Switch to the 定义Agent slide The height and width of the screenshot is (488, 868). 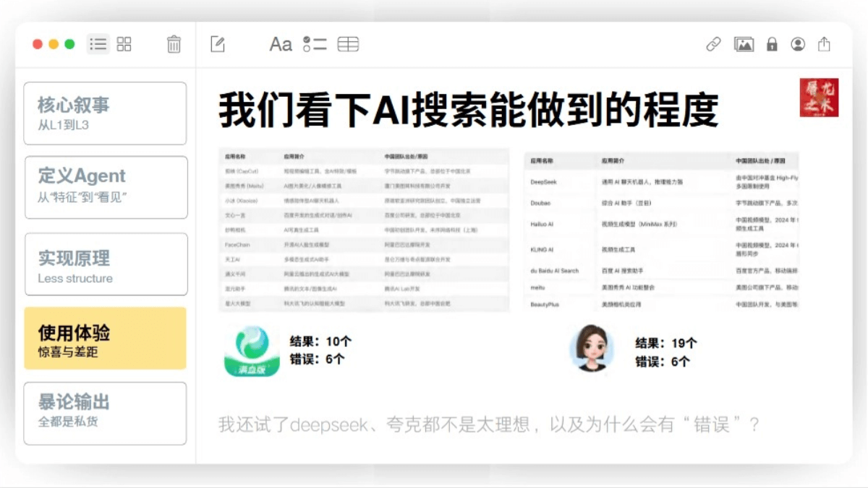pos(105,187)
